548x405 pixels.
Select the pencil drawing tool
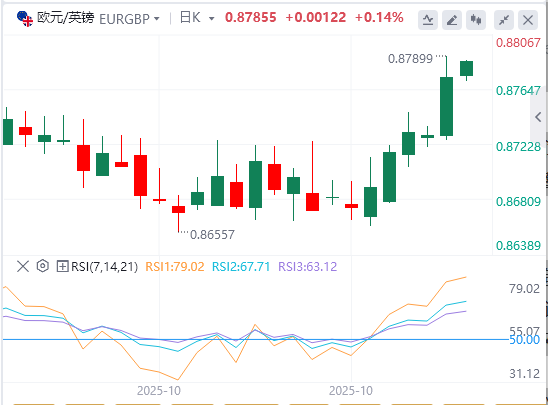pyautogui.click(x=452, y=20)
